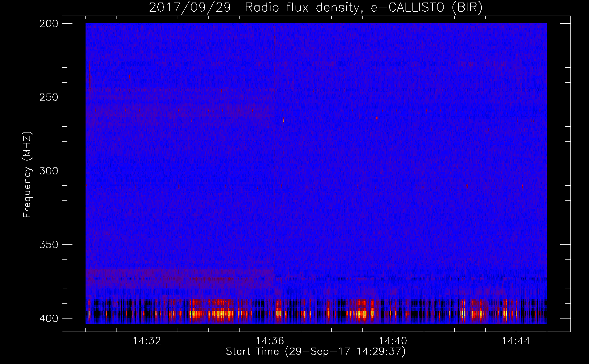The image size is (589, 364).
Task: Click the 300 frequency tick label
Action: click(48, 171)
